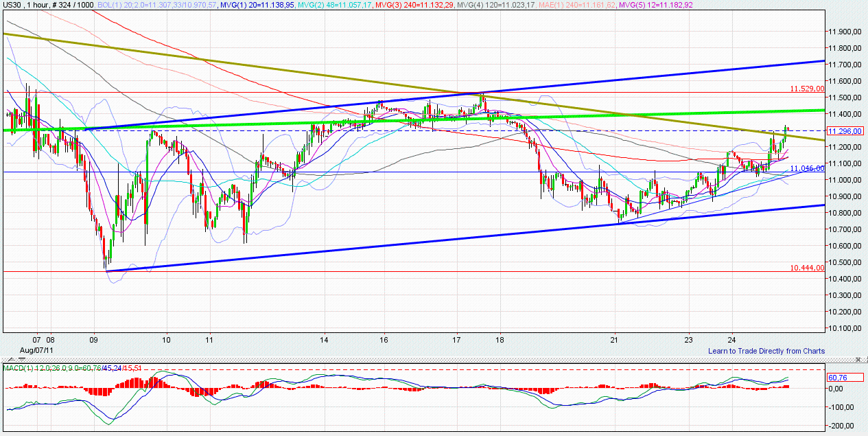
Task: Click the 21 date axis label
Action: 614,340
